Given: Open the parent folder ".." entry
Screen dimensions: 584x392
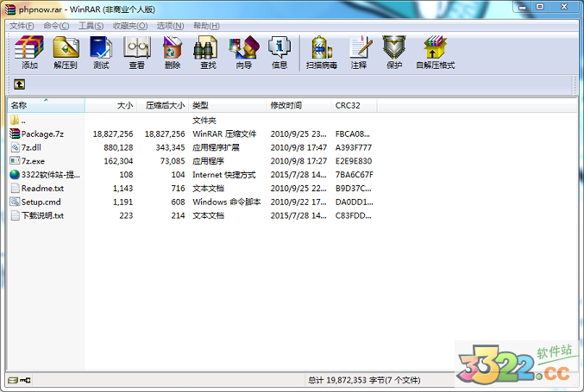Looking at the screenshot, I should coord(23,120).
